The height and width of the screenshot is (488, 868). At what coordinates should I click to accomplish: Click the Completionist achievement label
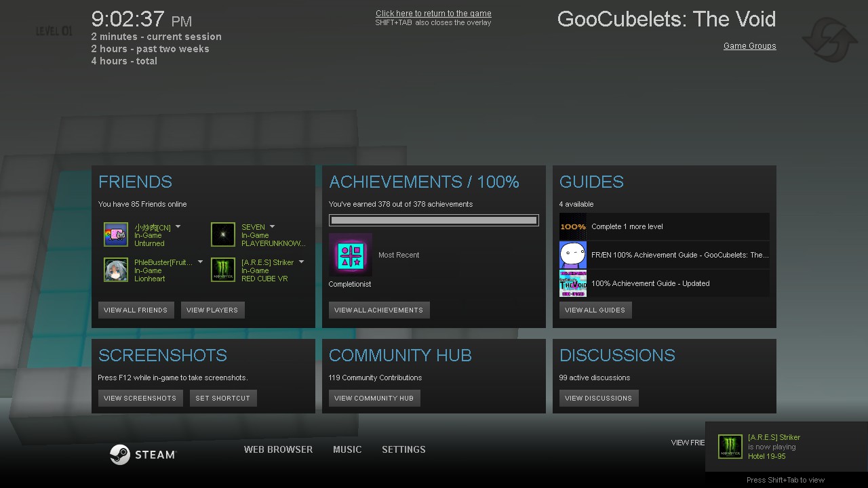pyautogui.click(x=350, y=284)
